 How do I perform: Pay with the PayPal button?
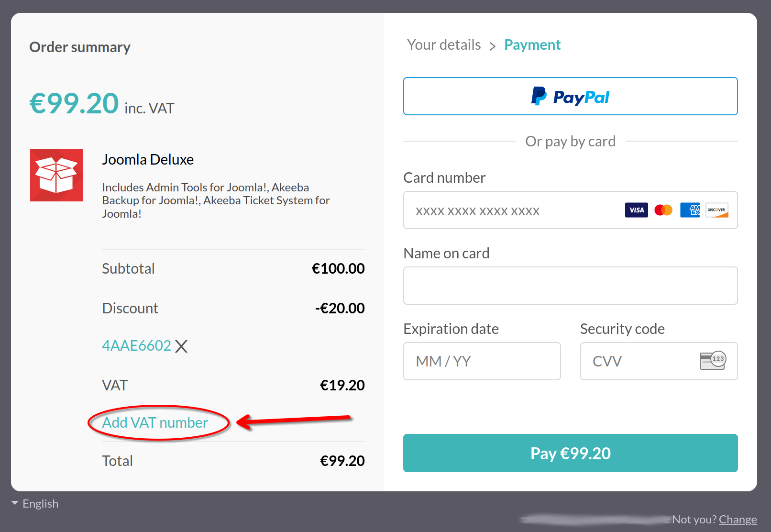[570, 96]
